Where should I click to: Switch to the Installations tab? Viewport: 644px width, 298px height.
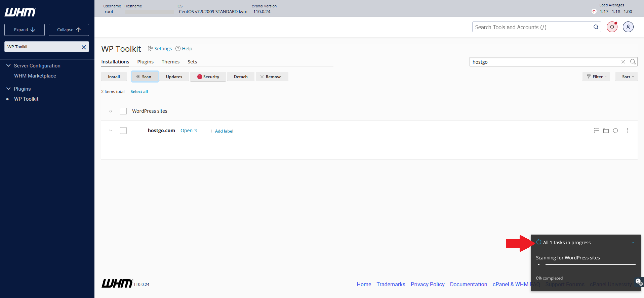coord(115,62)
